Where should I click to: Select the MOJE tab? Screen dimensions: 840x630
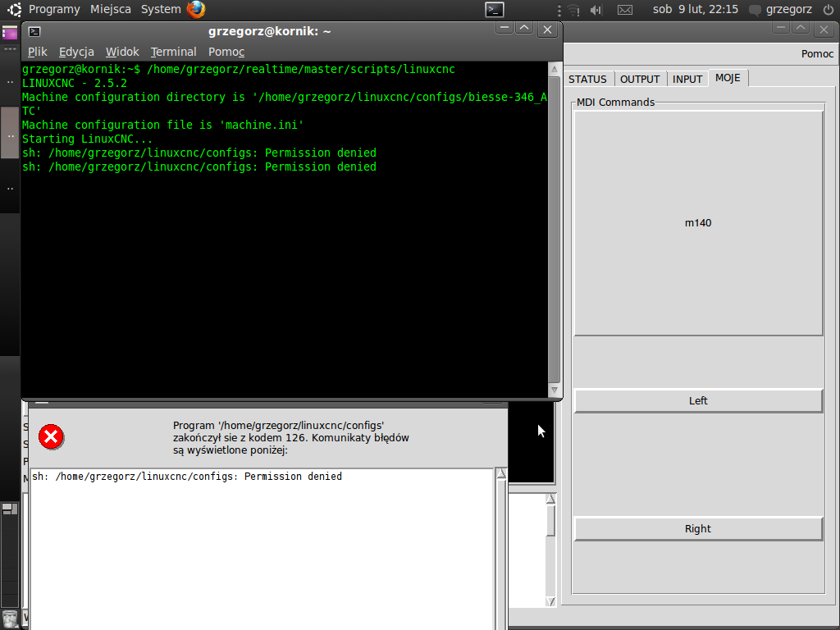click(x=728, y=78)
